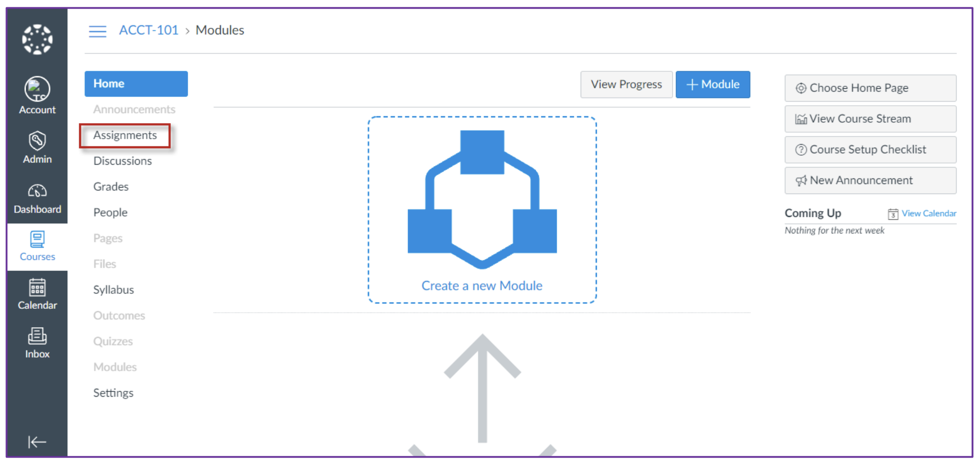
Task: Click the 'Nothing for the next week' text
Action: [834, 231]
